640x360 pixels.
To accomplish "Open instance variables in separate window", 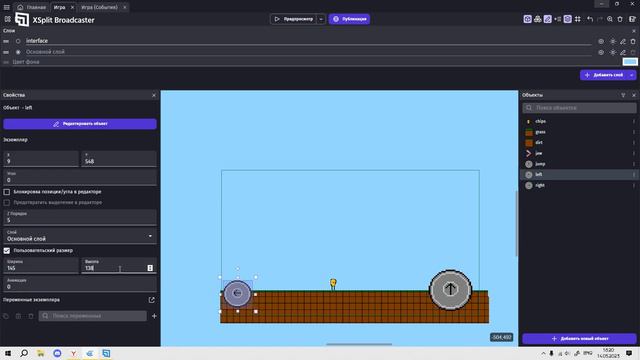I will pyautogui.click(x=151, y=300).
